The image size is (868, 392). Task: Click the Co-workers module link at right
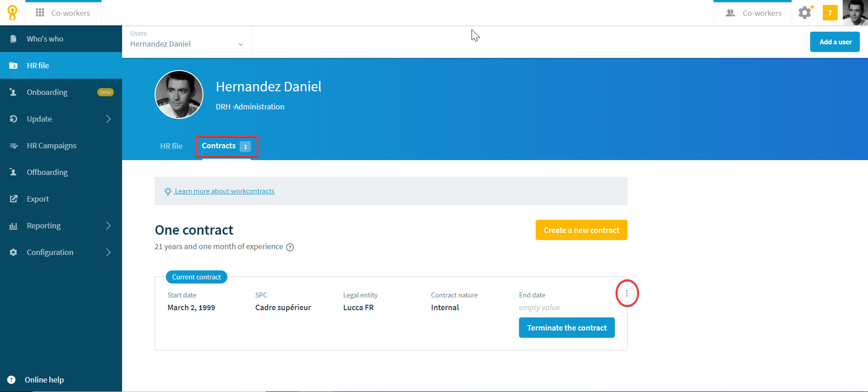tap(753, 13)
